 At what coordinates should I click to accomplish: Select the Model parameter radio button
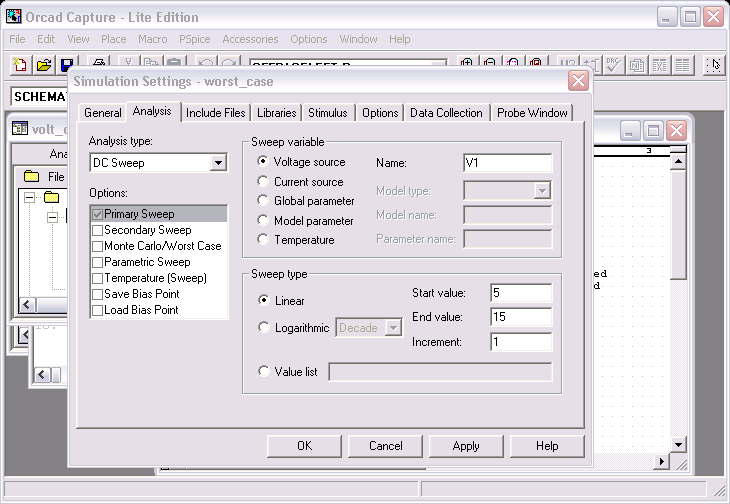pos(263,220)
